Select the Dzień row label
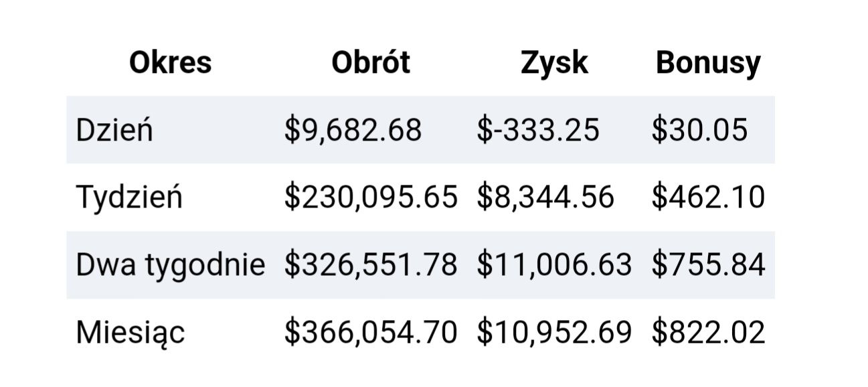Image resolution: width=868 pixels, height=387 pixels. tap(114, 129)
